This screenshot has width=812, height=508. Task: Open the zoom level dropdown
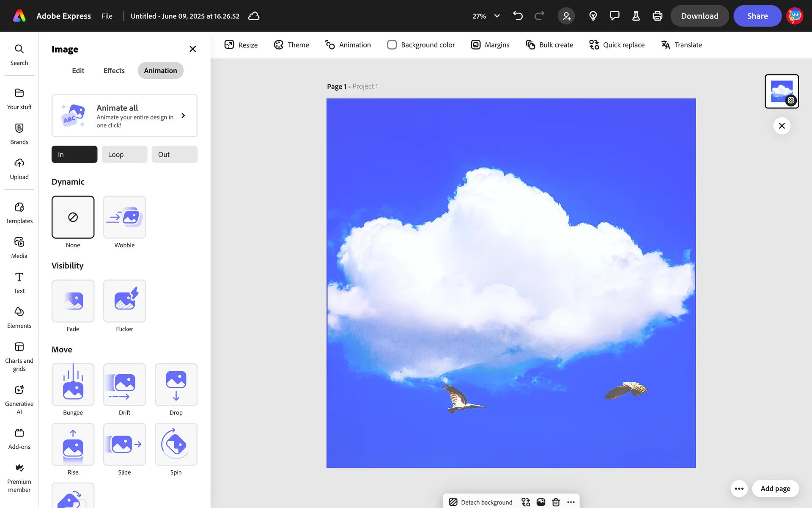497,16
